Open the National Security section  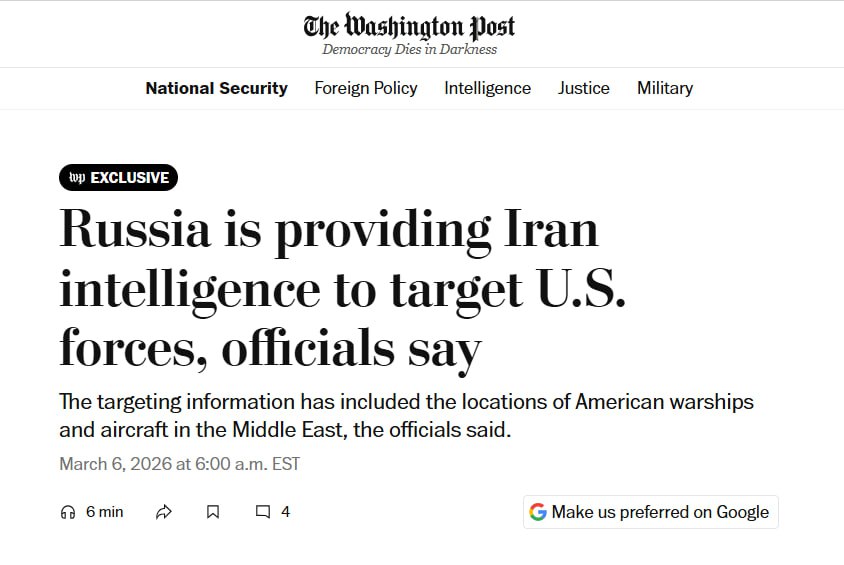click(x=216, y=88)
